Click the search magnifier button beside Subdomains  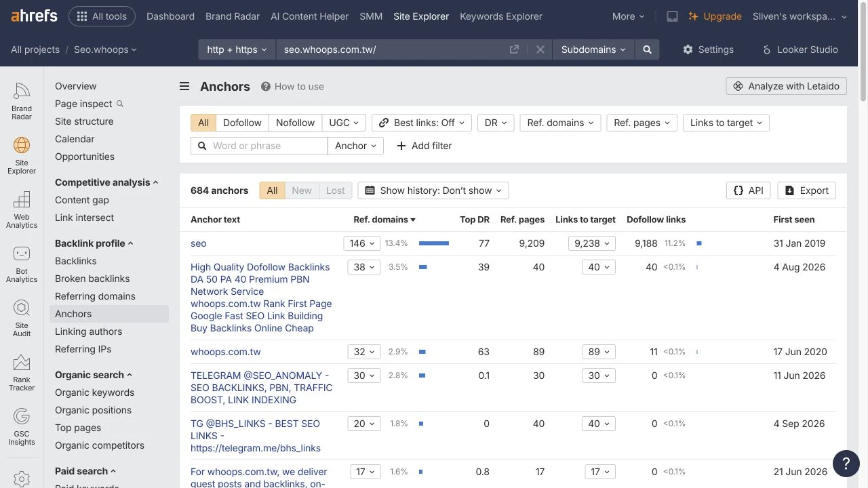(x=647, y=49)
